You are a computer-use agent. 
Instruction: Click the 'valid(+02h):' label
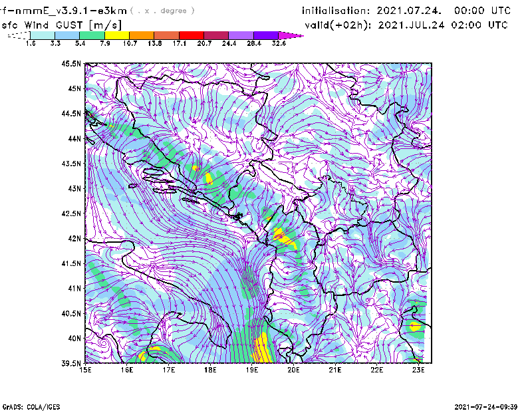[x=338, y=25]
